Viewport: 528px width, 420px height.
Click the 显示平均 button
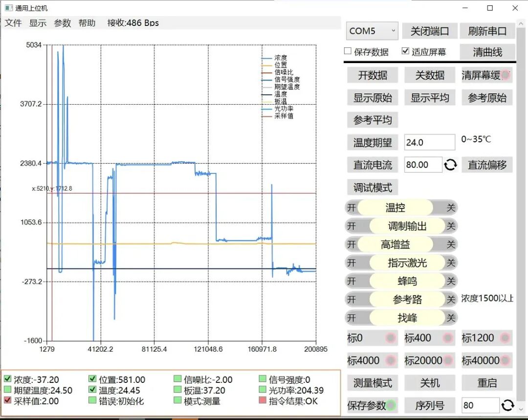430,98
